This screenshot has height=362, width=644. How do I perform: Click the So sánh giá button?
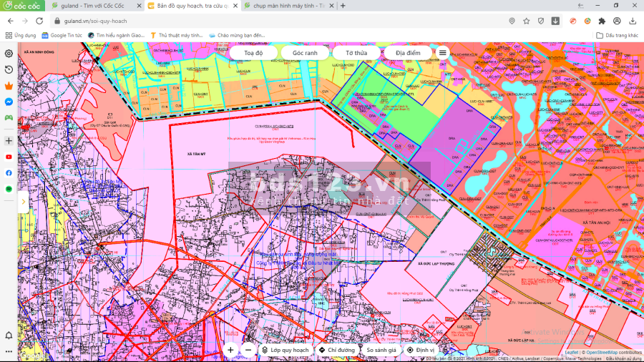point(381,350)
